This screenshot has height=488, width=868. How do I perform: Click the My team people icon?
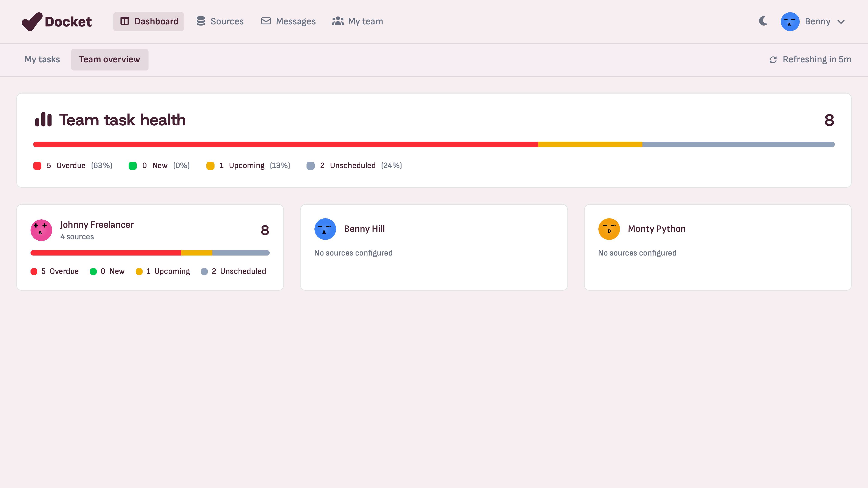click(338, 21)
